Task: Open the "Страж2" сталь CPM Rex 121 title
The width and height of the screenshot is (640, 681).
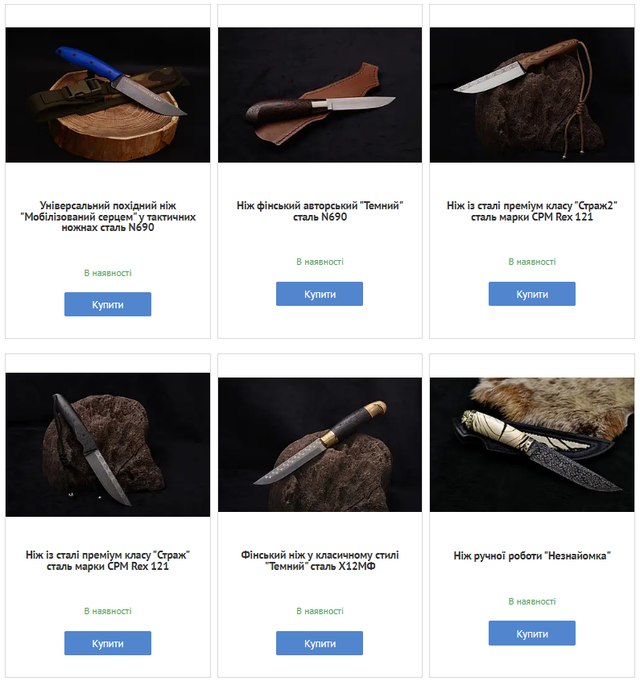Action: pos(532,211)
